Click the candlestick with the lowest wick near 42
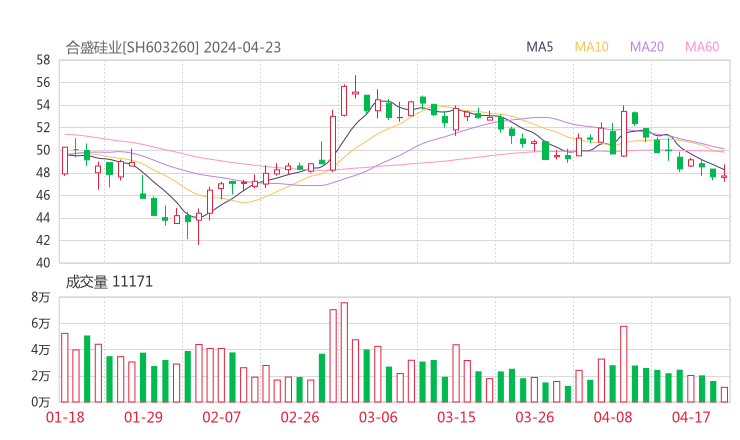 point(199,227)
